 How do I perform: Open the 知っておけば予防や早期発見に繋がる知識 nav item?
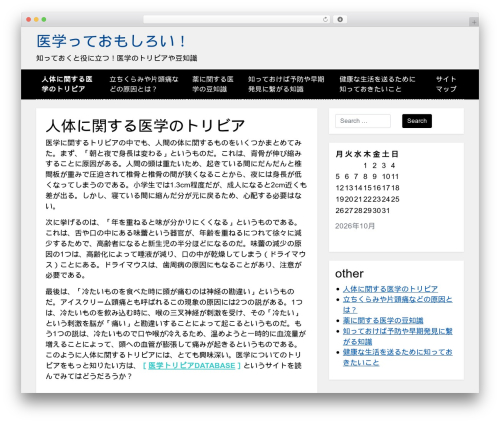pos(286,84)
